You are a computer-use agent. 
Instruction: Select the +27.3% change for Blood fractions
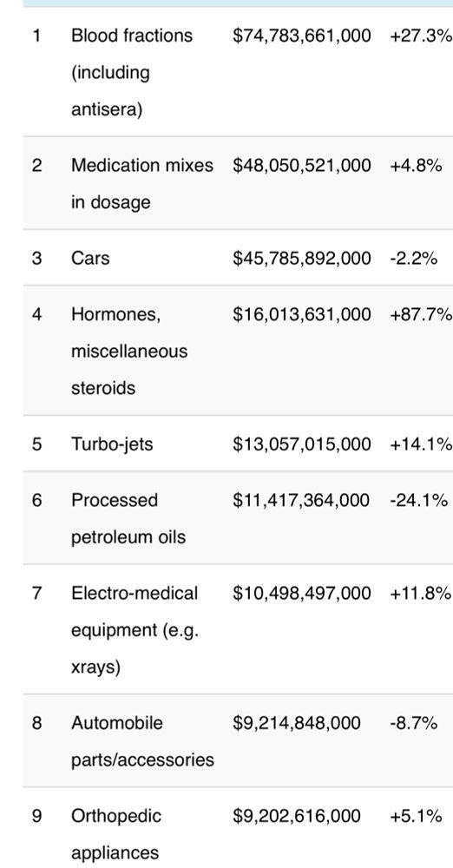point(421,36)
